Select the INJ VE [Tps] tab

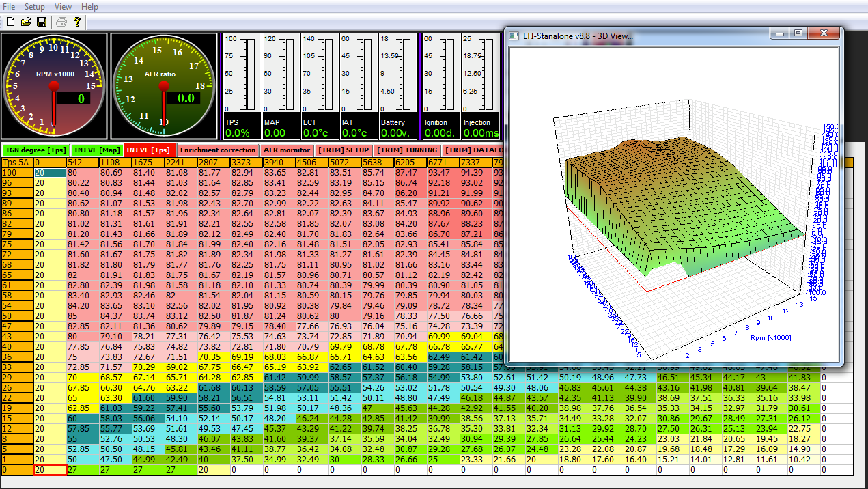(150, 150)
